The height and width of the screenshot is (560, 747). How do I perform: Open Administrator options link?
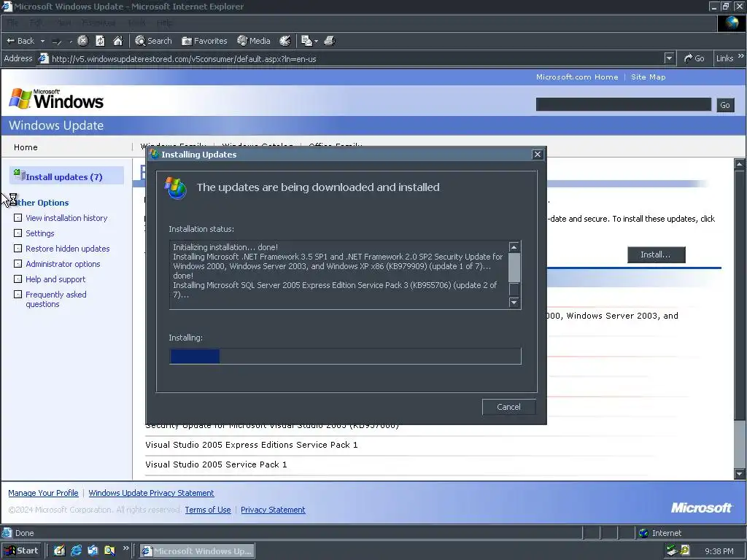point(63,263)
